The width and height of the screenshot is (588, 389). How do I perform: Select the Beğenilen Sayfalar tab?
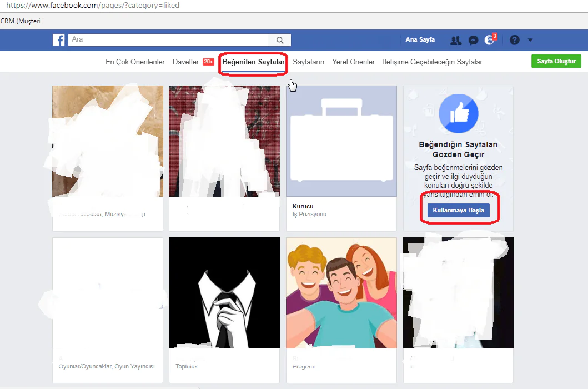(253, 62)
